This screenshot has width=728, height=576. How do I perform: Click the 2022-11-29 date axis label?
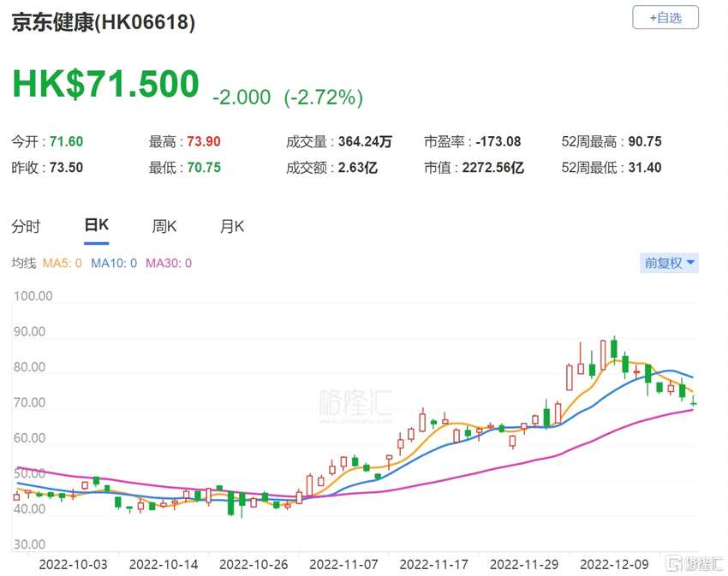point(524,565)
